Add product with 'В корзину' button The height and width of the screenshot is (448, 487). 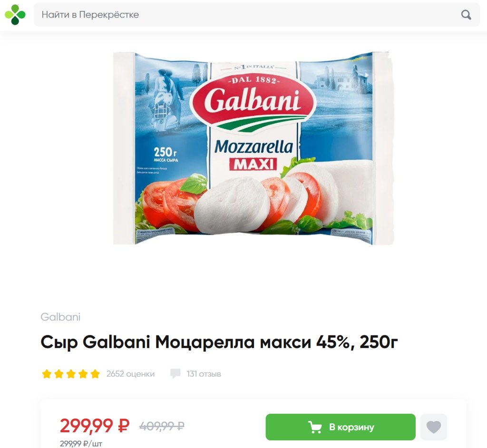point(341,427)
